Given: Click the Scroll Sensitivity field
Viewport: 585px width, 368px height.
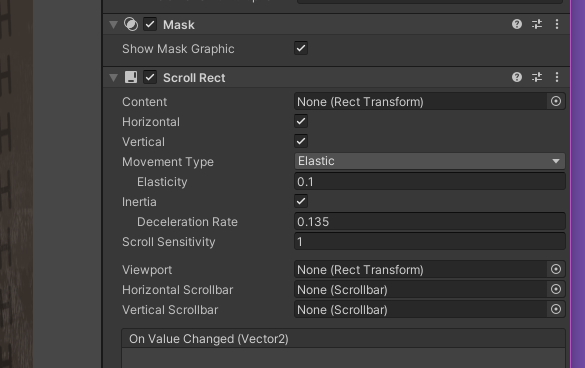Looking at the screenshot, I should point(429,241).
